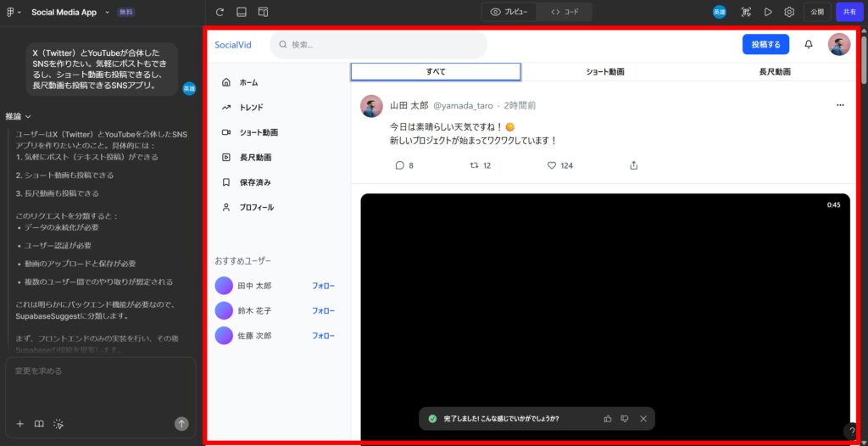868x446 pixels.
Task: Click the thumbs up feedback icon
Action: 607,419
